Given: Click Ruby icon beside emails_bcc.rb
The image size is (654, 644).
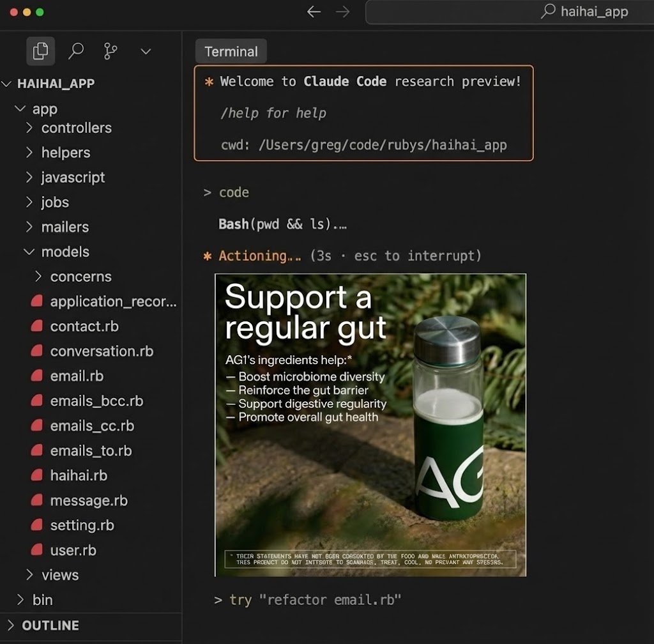Looking at the screenshot, I should point(36,401).
